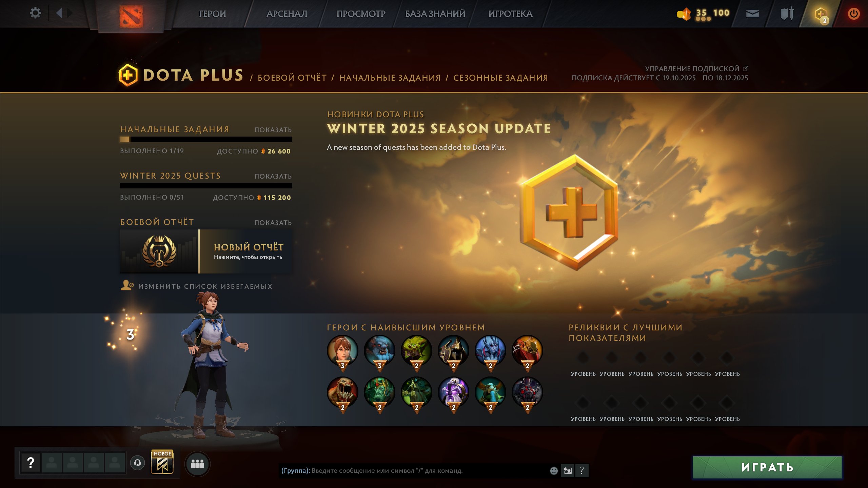
Task: Click the green Играть button
Action: tap(767, 467)
